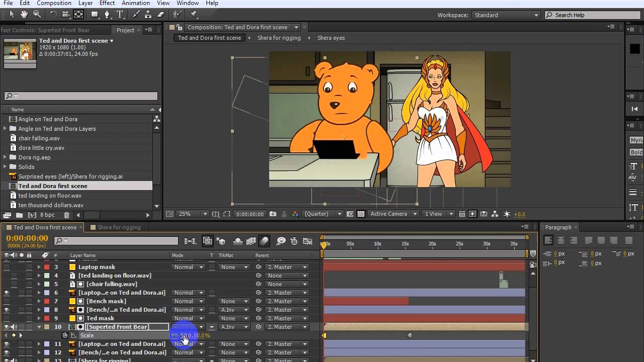Toggle Motion Blur for the composition
The width and height of the screenshot is (644, 362).
(x=265, y=241)
